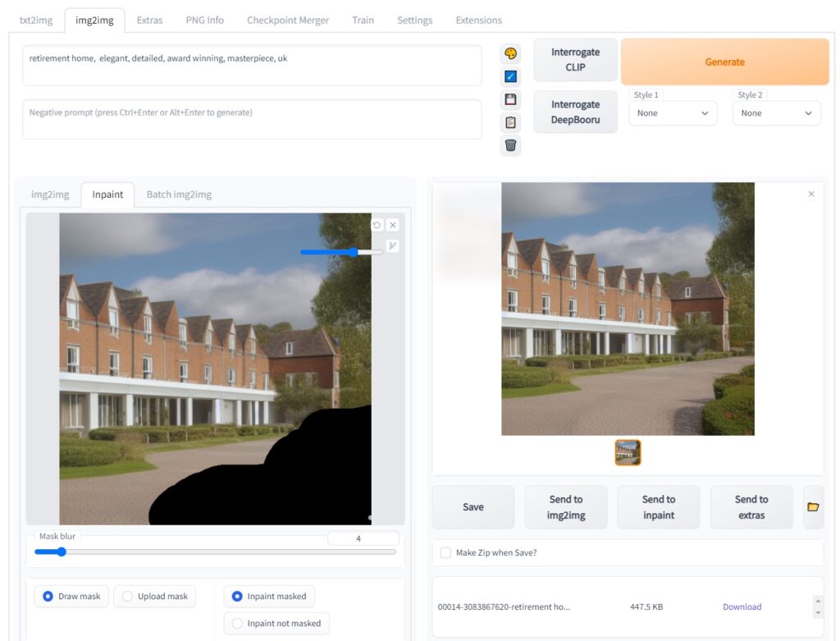Screen dimensions: 840x641
Task: Open the Settings tab
Action: 414,21
